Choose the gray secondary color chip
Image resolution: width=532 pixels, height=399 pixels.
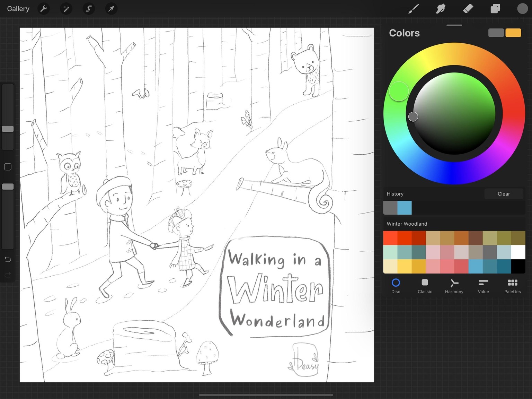point(496,33)
